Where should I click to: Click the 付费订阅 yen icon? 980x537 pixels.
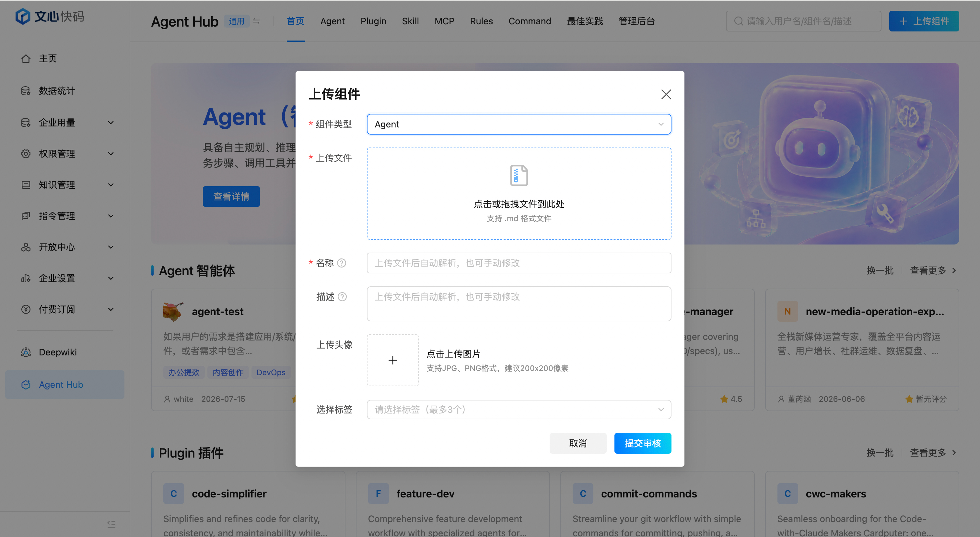point(26,309)
